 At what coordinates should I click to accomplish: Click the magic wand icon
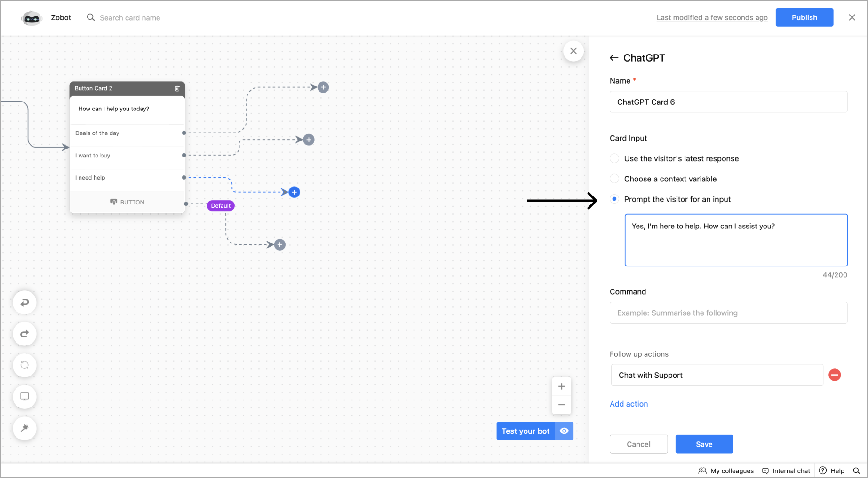(24, 428)
